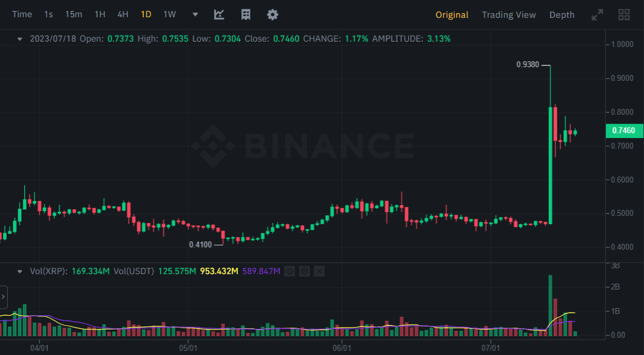The image size is (644, 355).
Task: Click the current price label 0.7460
Action: [623, 130]
